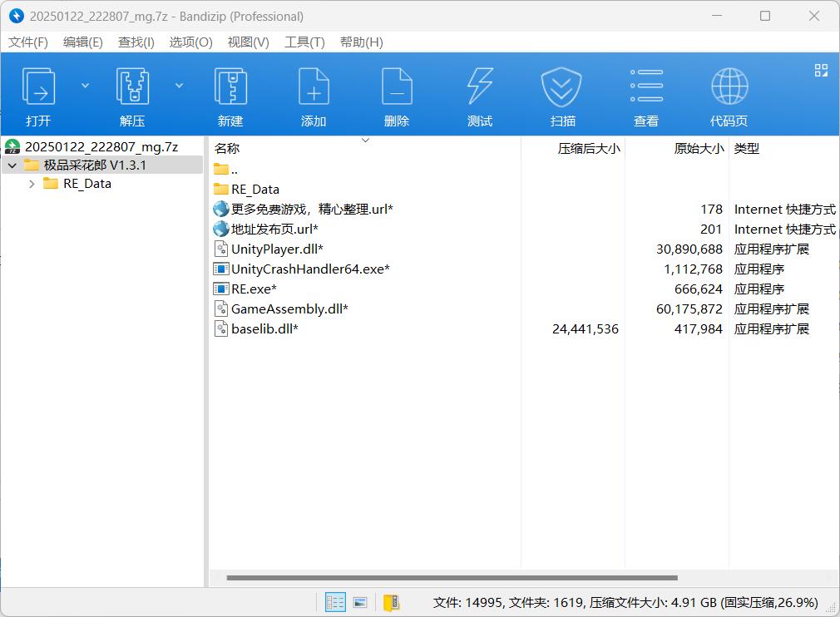
Task: Select the UnityCrashHandler64.exe file row
Action: click(523, 269)
